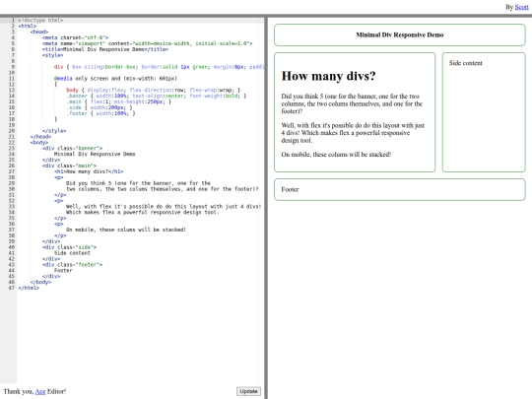Click the h1 How many divs code line
532x399 pixels.
tap(89, 171)
